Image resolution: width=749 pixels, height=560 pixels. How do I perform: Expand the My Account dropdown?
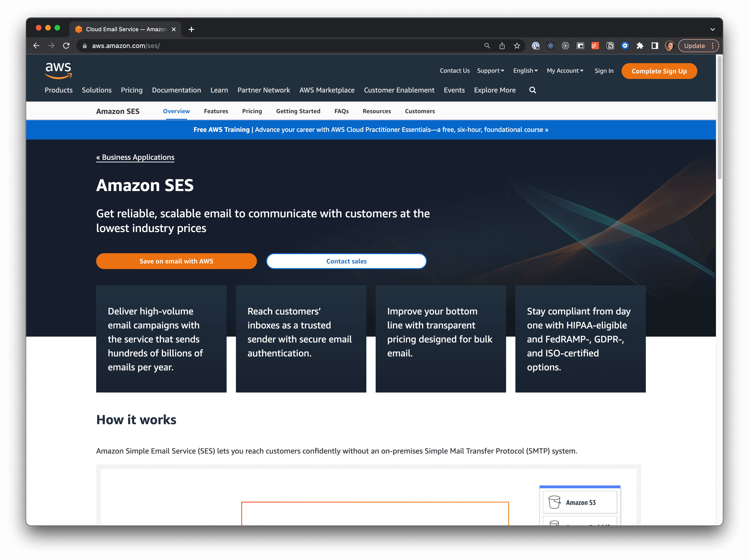coord(565,71)
